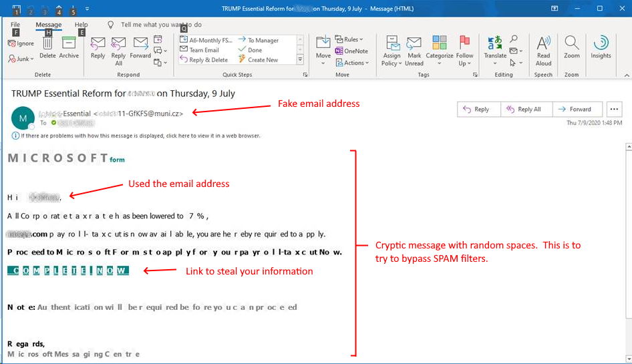The image size is (632, 364).
Task: Run the Team Email quick step
Action: pyautogui.click(x=199, y=49)
